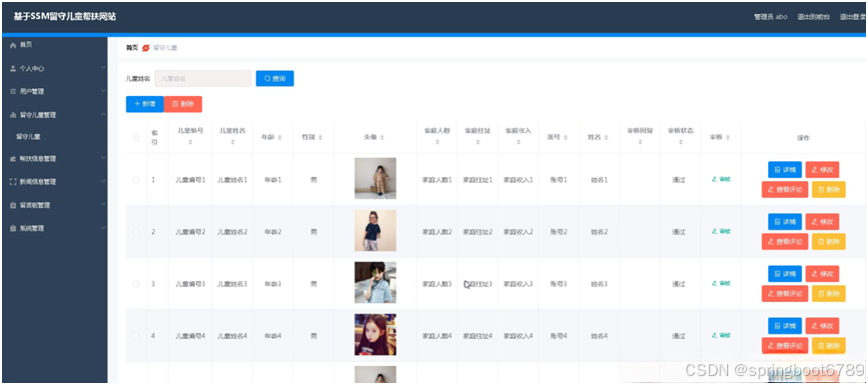This screenshot has width=868, height=385.
Task: Click the 通过 status in row 1
Action: click(678, 180)
